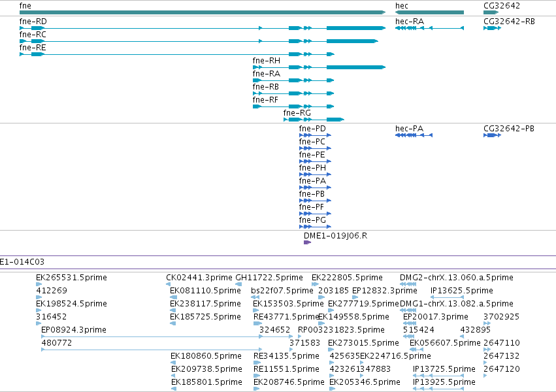Click the hec-PA protein label
This screenshot has height=392, width=556.
point(410,129)
